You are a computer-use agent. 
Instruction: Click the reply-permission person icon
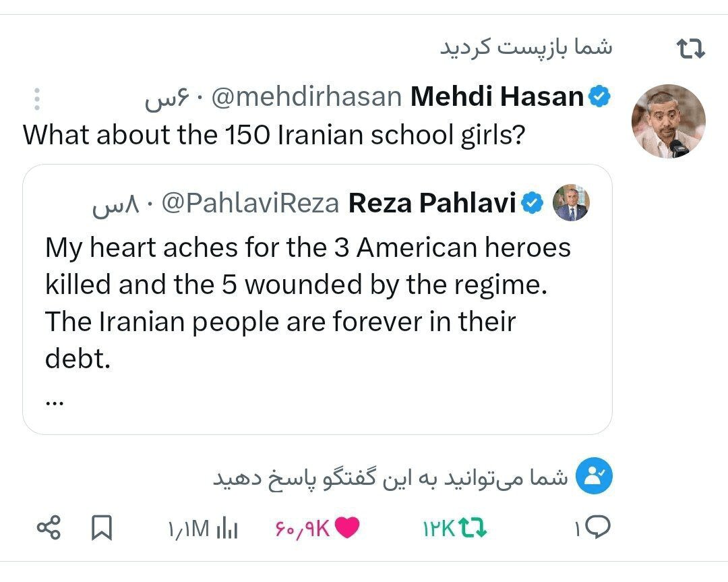[x=596, y=477]
